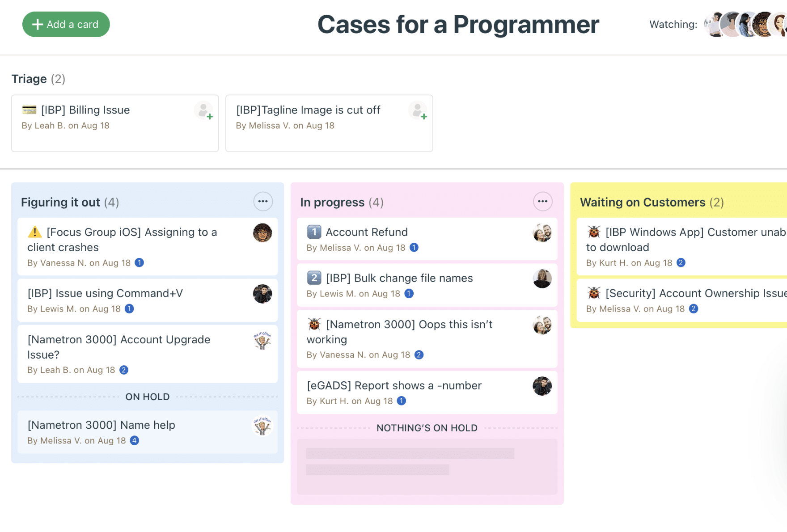The height and width of the screenshot is (532, 787).
Task: Click the comment badge on Bulk change file names card
Action: pos(409,294)
